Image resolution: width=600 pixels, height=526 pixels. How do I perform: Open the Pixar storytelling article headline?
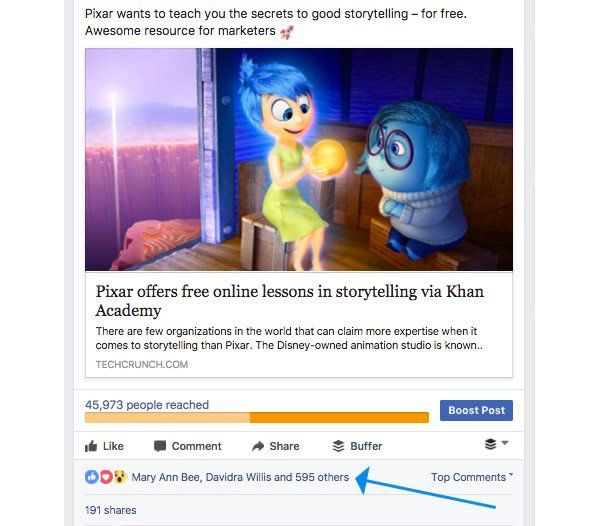click(290, 301)
